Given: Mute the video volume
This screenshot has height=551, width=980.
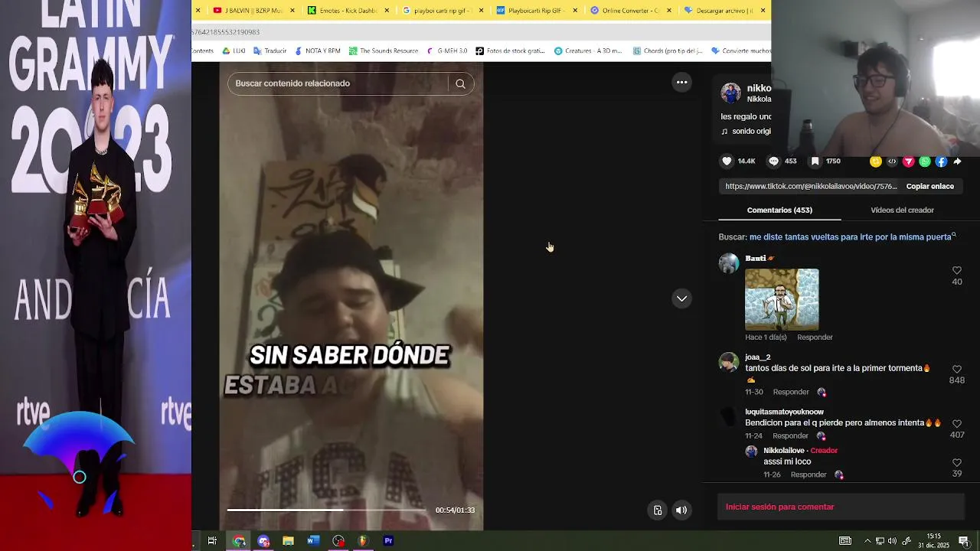Looking at the screenshot, I should pos(681,510).
